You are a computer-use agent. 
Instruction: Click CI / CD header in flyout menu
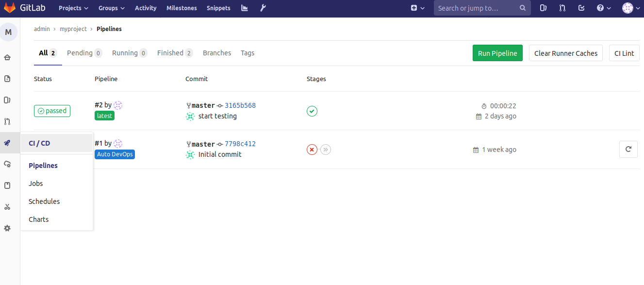tap(57, 143)
